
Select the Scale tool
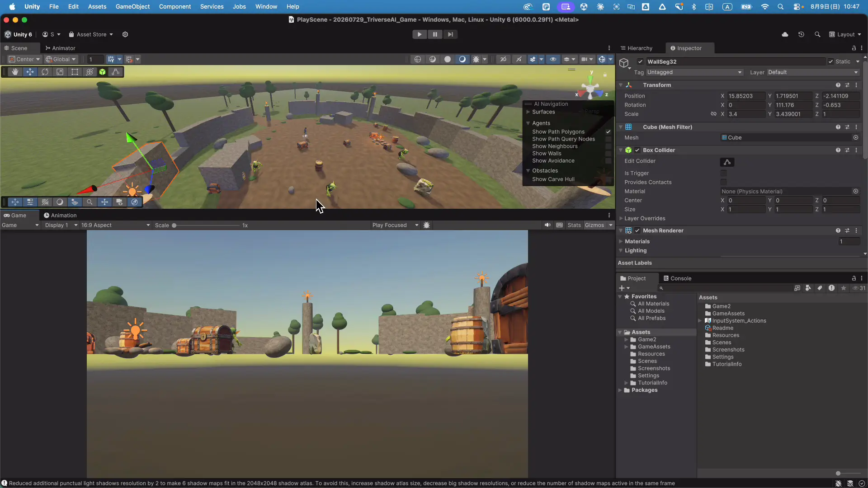[60, 72]
